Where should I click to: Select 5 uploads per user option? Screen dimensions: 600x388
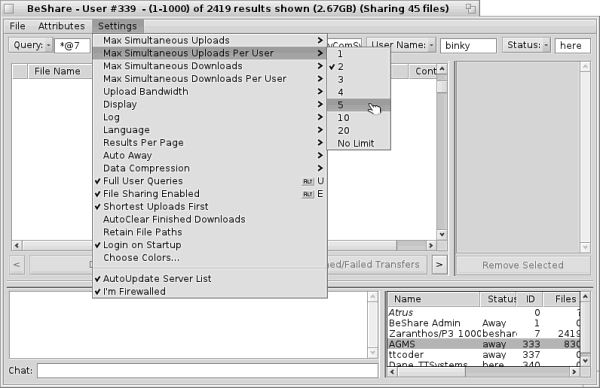pos(359,105)
